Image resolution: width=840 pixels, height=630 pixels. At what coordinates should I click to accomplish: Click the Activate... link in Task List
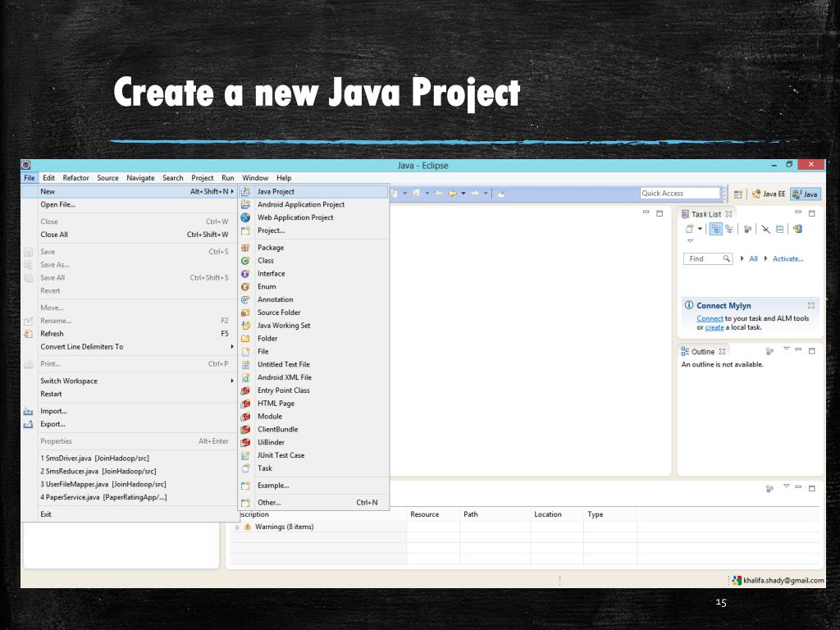(787, 259)
